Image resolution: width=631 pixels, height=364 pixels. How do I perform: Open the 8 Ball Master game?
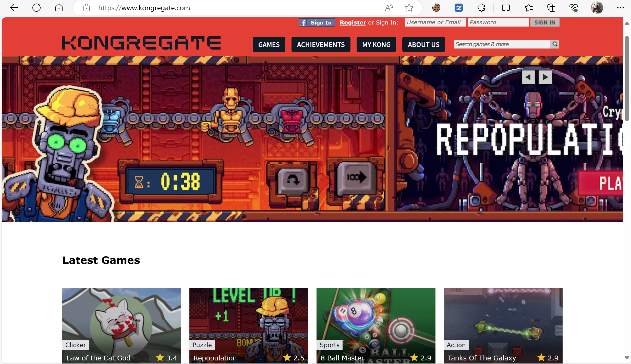click(376, 325)
